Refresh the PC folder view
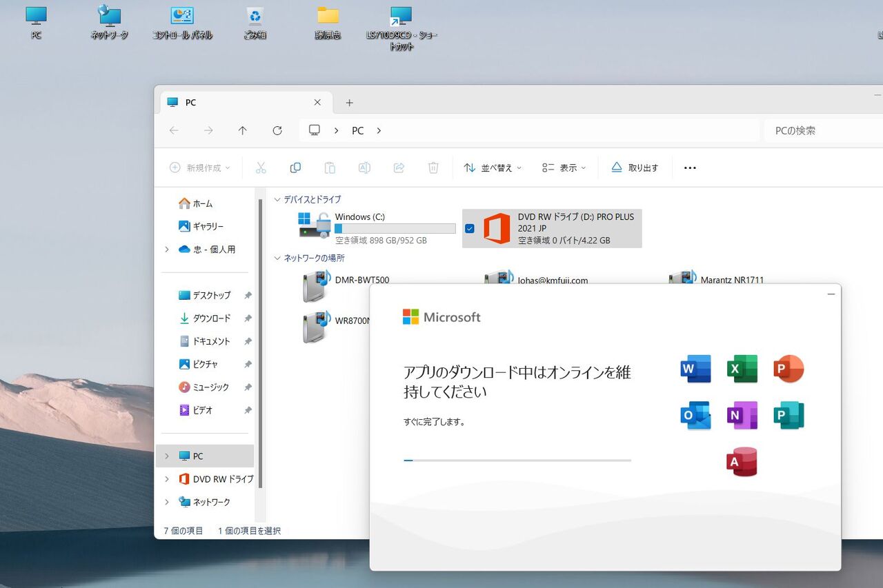Image resolution: width=883 pixels, height=588 pixels. (x=277, y=130)
